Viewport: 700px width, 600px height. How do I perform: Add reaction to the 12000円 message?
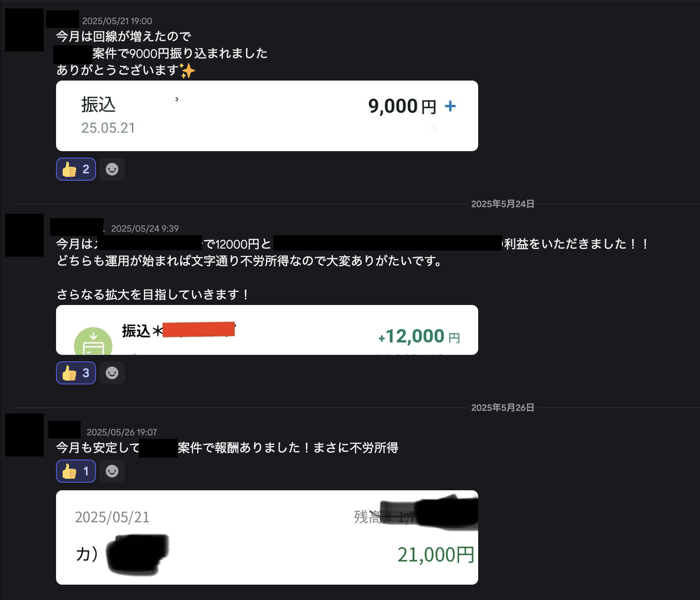[x=112, y=373]
